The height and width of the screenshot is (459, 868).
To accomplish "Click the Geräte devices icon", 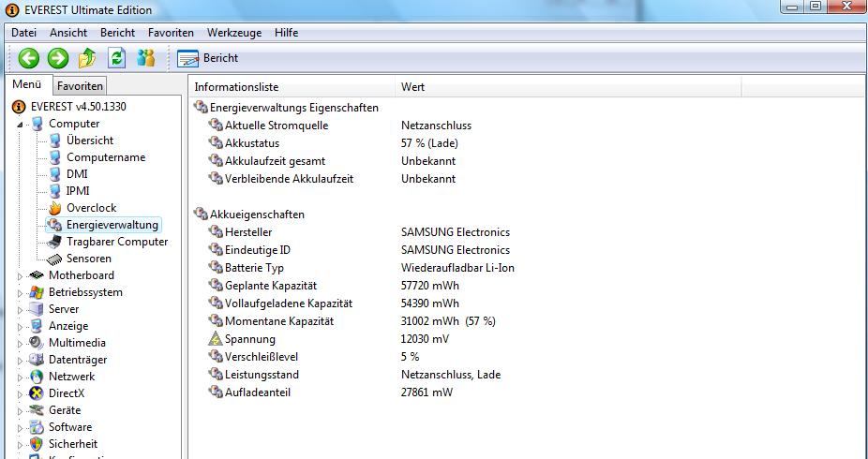I will [x=37, y=409].
